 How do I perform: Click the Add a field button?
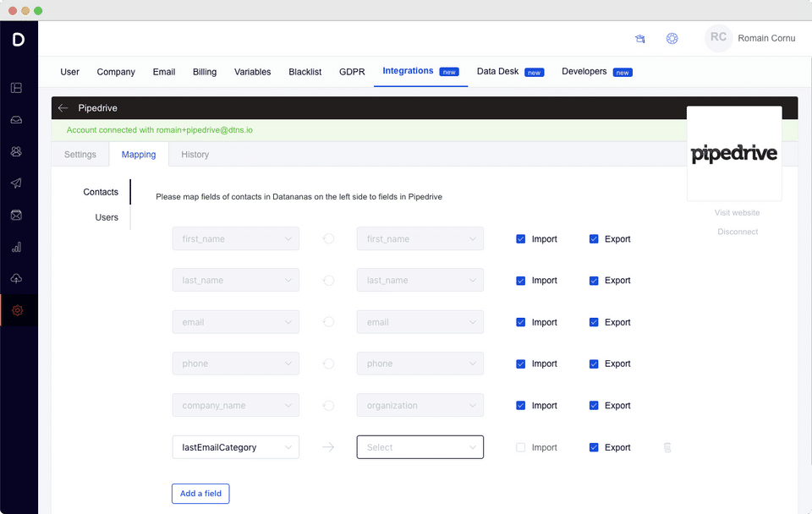[x=200, y=494]
